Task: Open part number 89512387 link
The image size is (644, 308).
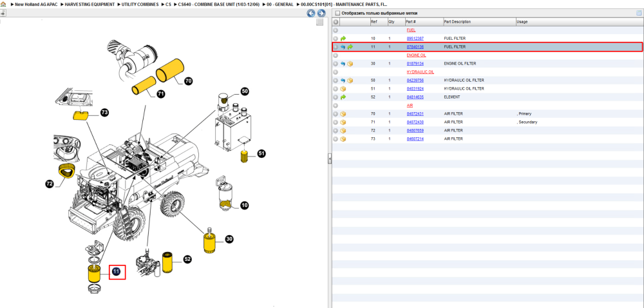Action: (415, 39)
